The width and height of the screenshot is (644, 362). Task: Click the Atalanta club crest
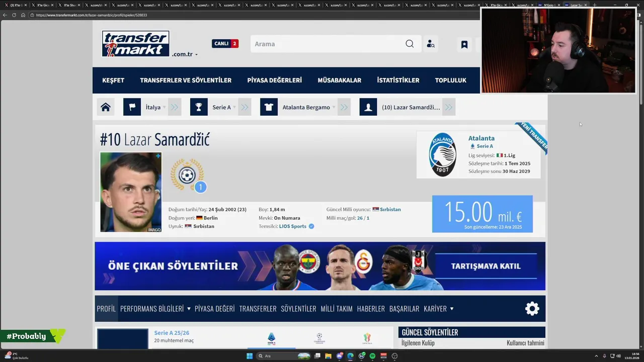coord(442,154)
